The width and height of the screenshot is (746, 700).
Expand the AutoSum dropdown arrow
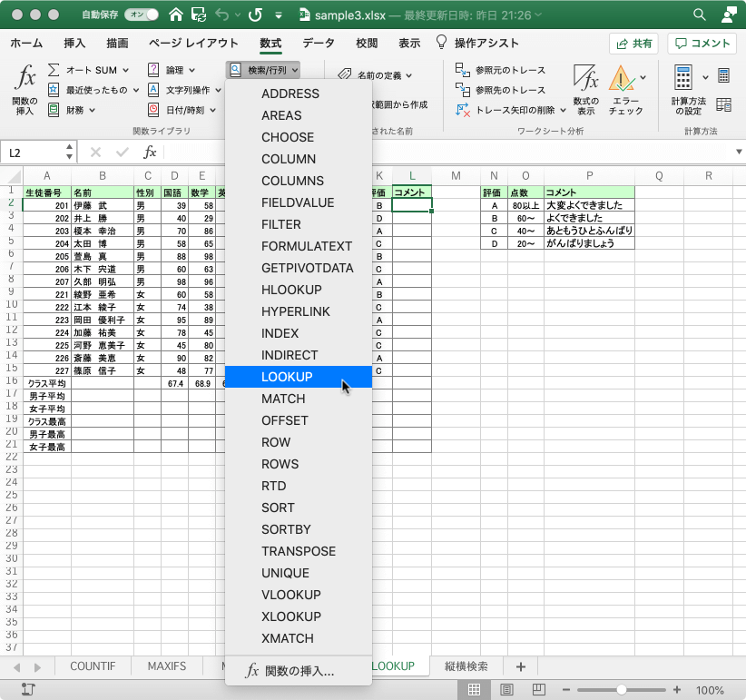(125, 71)
